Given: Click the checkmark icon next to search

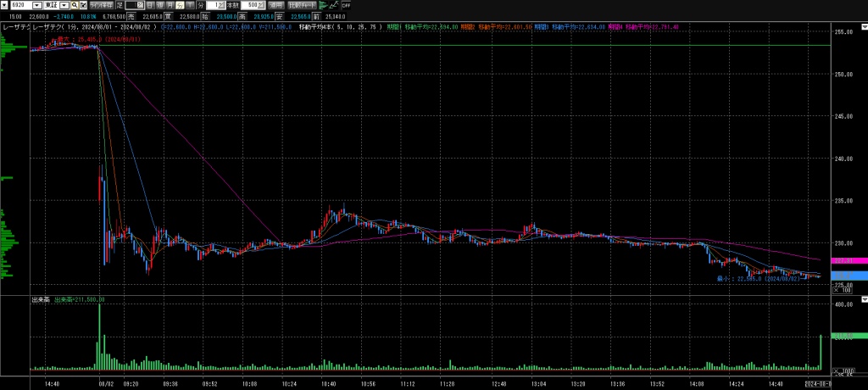Looking at the screenshot, I should pyautogui.click(x=83, y=4).
